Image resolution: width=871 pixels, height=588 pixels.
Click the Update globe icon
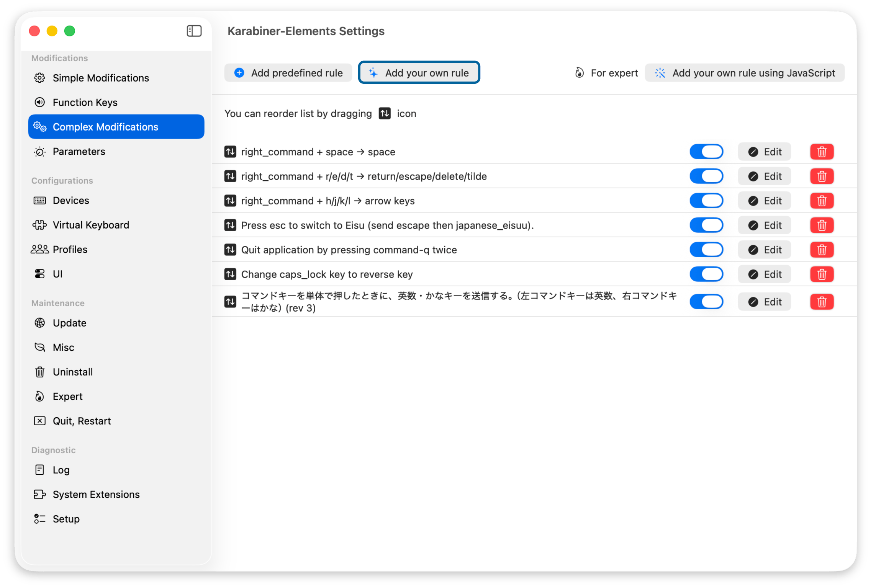tap(40, 323)
